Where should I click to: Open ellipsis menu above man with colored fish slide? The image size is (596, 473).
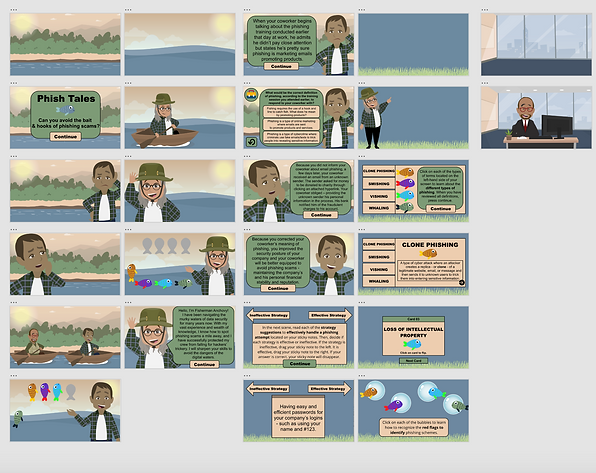click(14, 376)
